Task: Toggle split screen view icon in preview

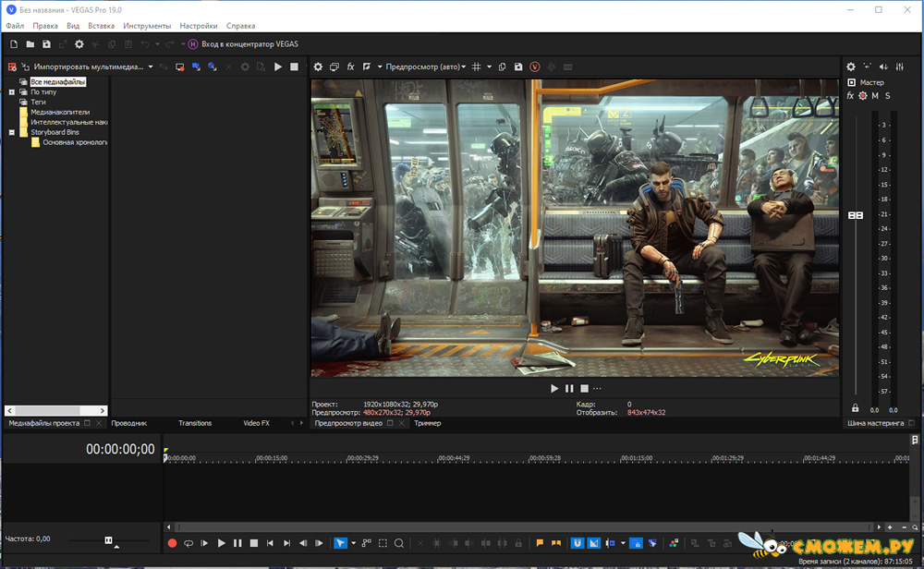Action: point(367,67)
